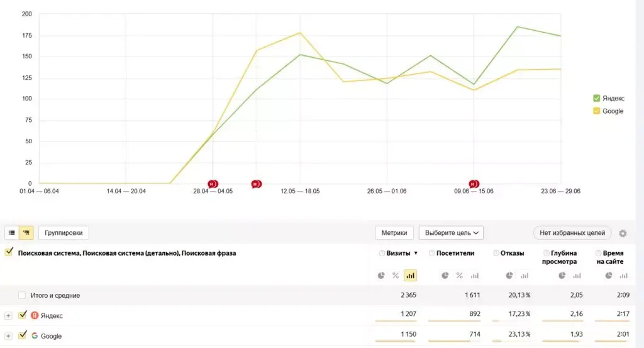Click Google visits value 1 150
The height and width of the screenshot is (348, 644).
(408, 334)
